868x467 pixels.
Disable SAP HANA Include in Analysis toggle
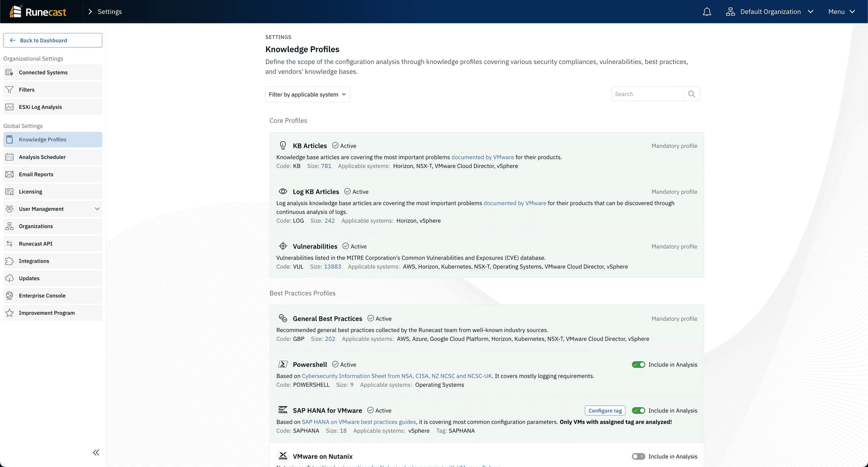(x=638, y=411)
